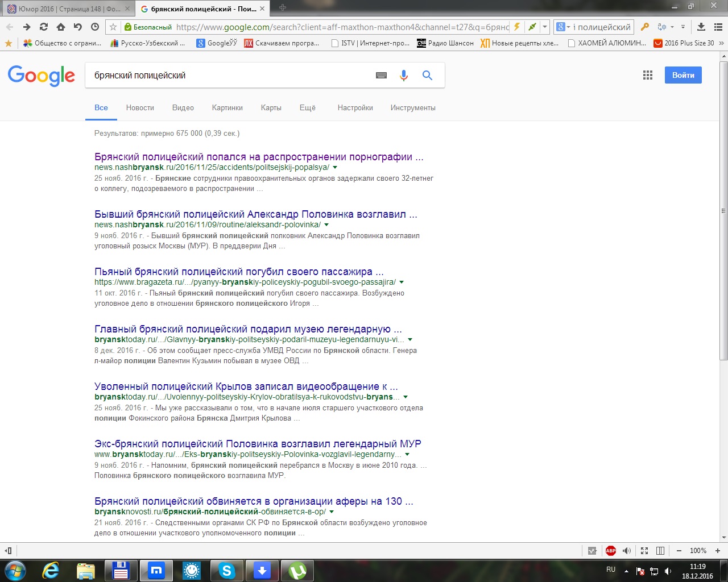Launch Internet Explorer from the taskbar

tap(51, 570)
